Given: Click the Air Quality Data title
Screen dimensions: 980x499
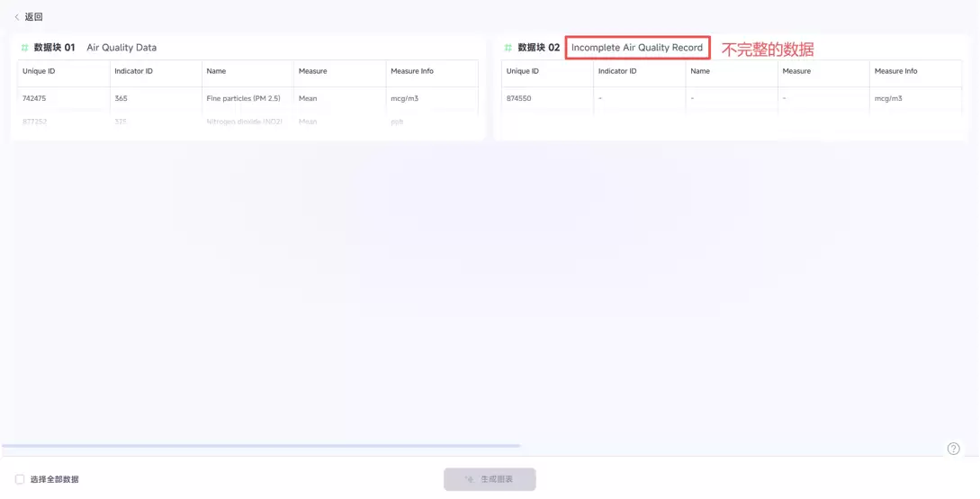Looking at the screenshot, I should coord(121,48).
